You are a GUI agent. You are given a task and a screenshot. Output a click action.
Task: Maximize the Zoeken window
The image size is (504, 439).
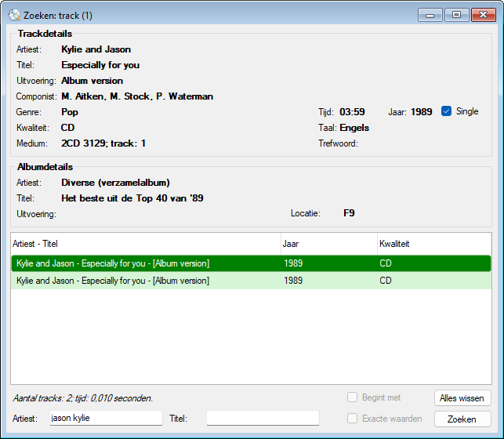click(x=456, y=15)
